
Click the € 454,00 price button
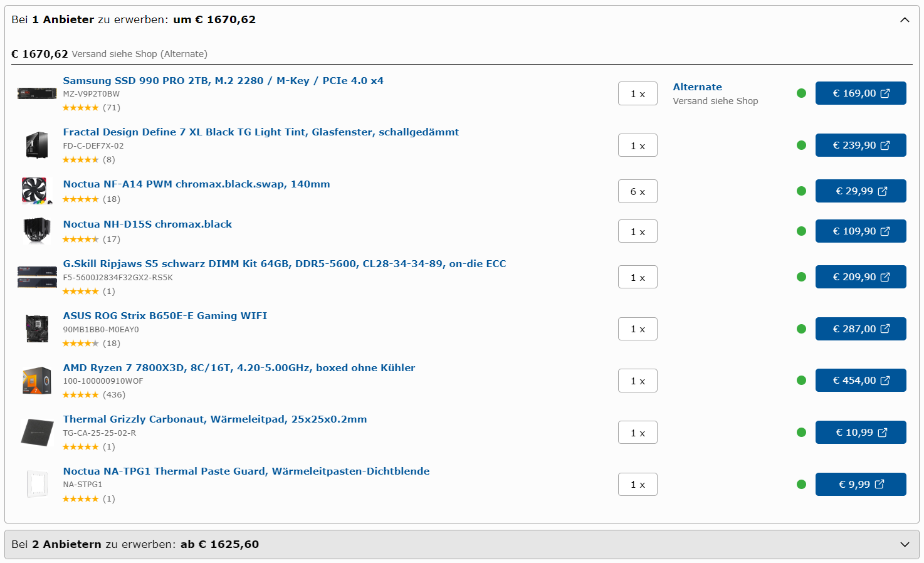[861, 381]
